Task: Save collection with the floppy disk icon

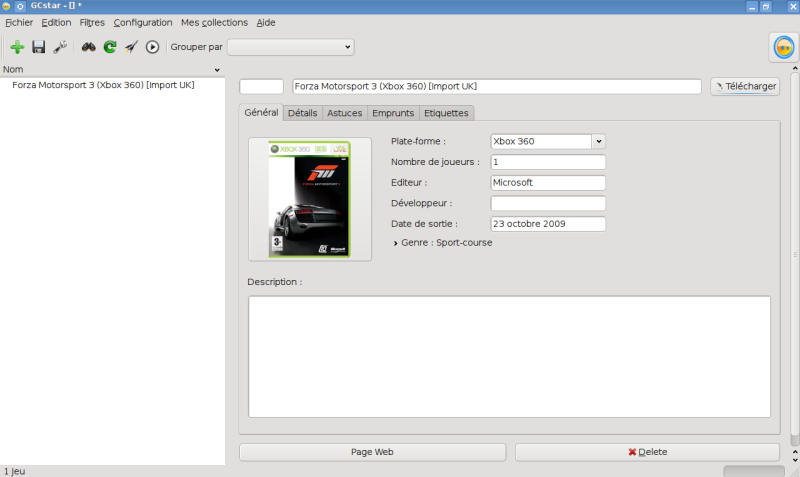Action: [39, 47]
